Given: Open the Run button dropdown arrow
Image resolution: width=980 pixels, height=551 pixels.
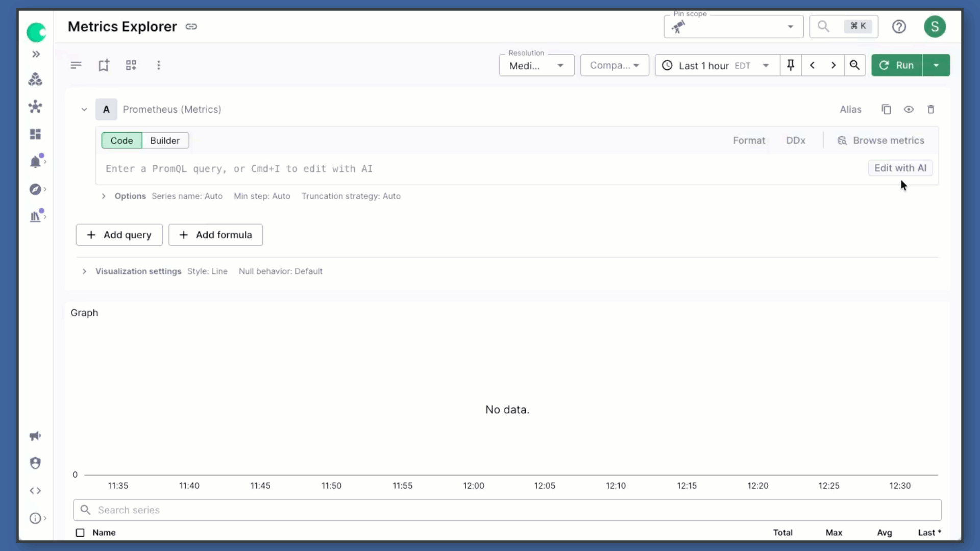Looking at the screenshot, I should [x=936, y=65].
